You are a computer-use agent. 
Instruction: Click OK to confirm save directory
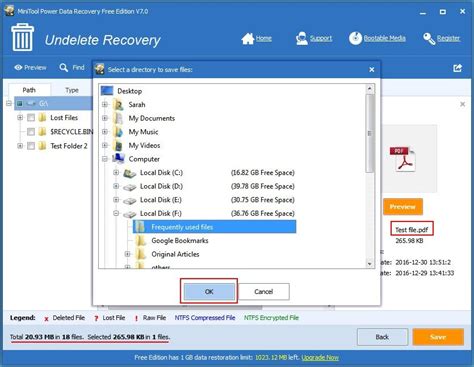point(209,292)
